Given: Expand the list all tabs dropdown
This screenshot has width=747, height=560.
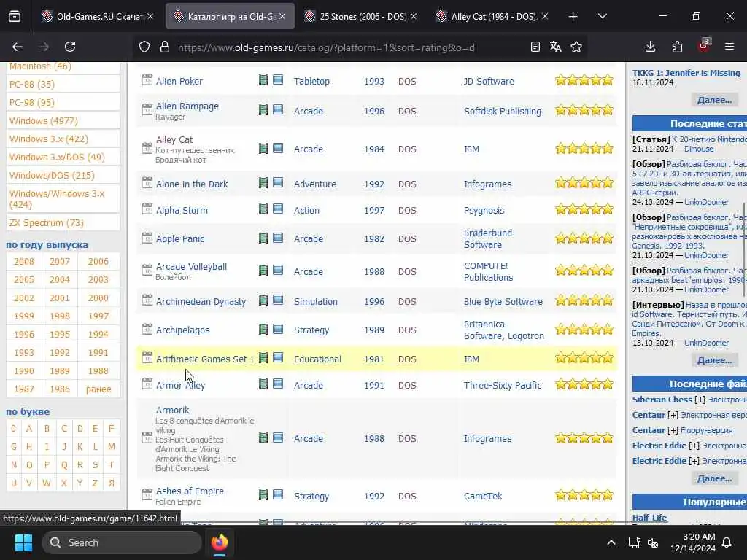Looking at the screenshot, I should point(603,16).
